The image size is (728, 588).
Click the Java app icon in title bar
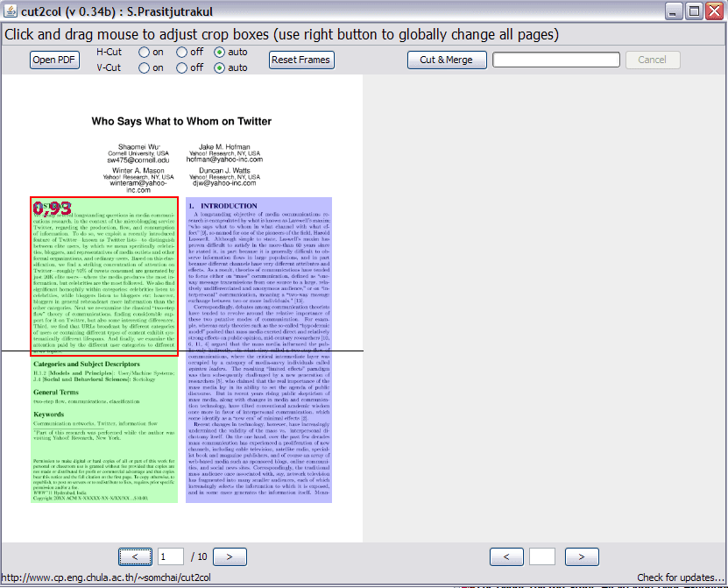11,11
